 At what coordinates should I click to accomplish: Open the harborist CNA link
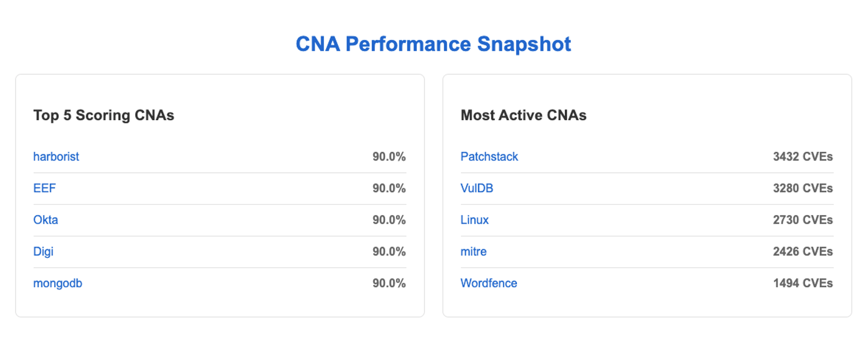56,157
